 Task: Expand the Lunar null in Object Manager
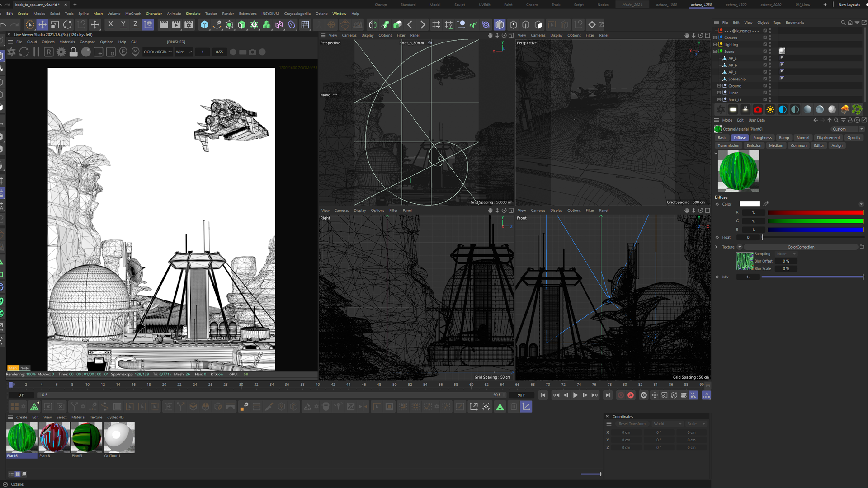tap(719, 93)
